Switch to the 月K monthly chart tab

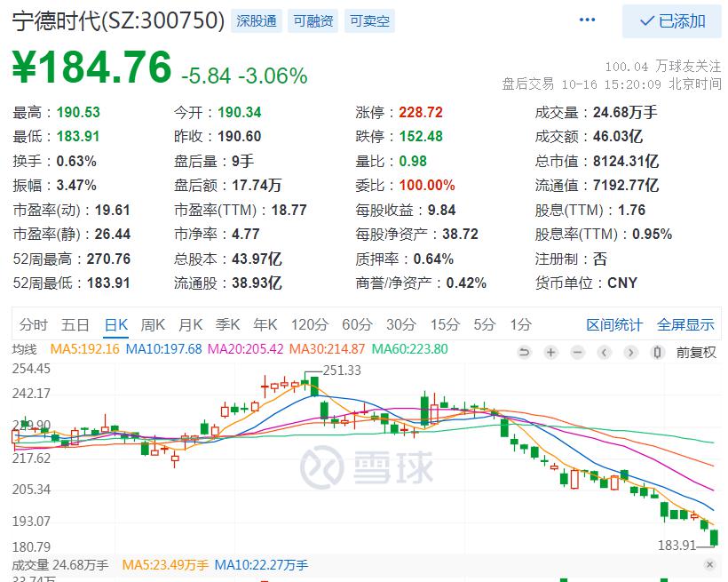click(x=190, y=324)
